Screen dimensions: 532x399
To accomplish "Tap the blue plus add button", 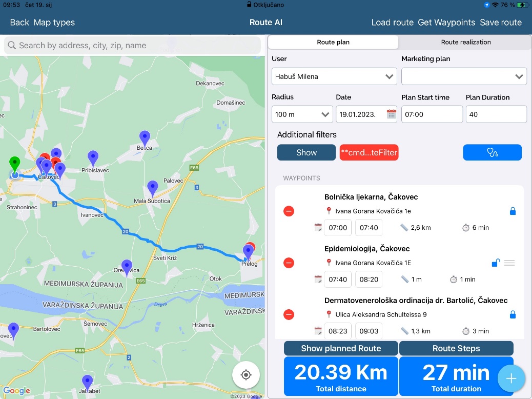I will 511,378.
